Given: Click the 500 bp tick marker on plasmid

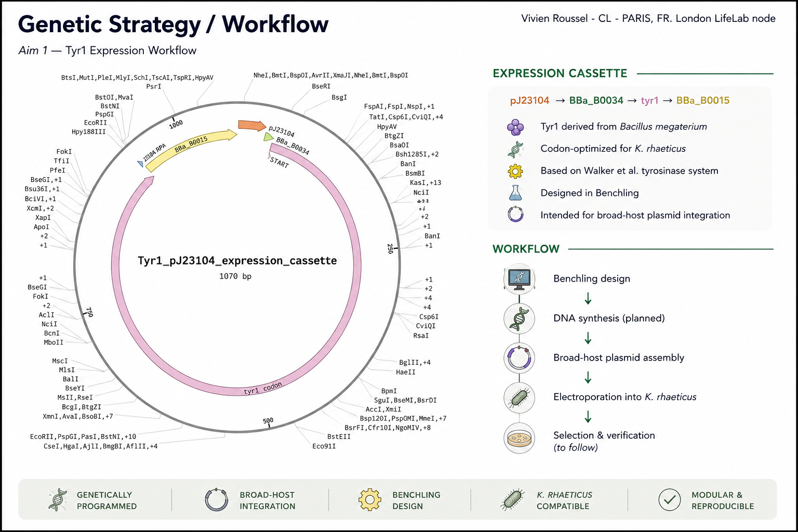Looking at the screenshot, I should 268,422.
